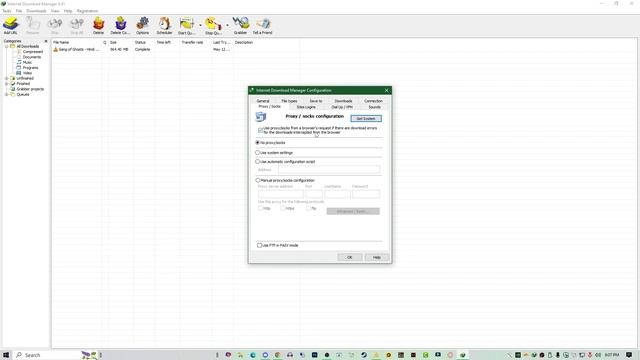This screenshot has width=640, height=360.
Task: Open the Scheduler from the toolbar
Action: 164,25
